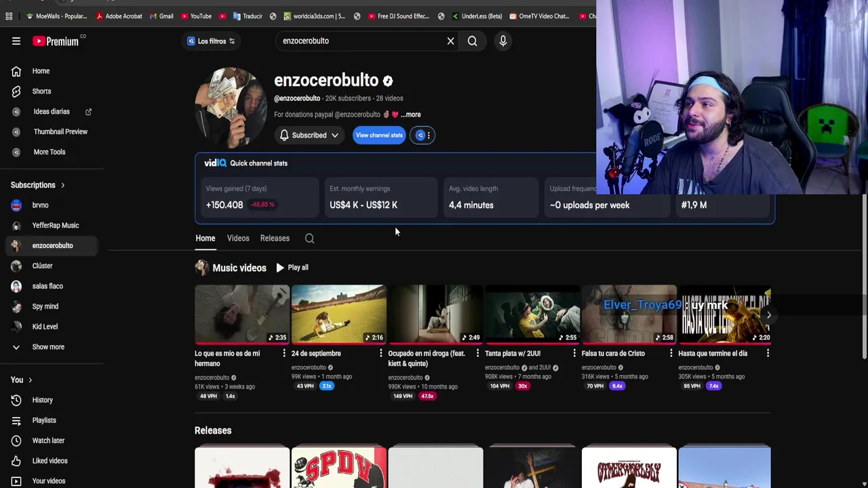Open Music videos section title
The width and height of the screenshot is (868, 488).
tap(239, 268)
